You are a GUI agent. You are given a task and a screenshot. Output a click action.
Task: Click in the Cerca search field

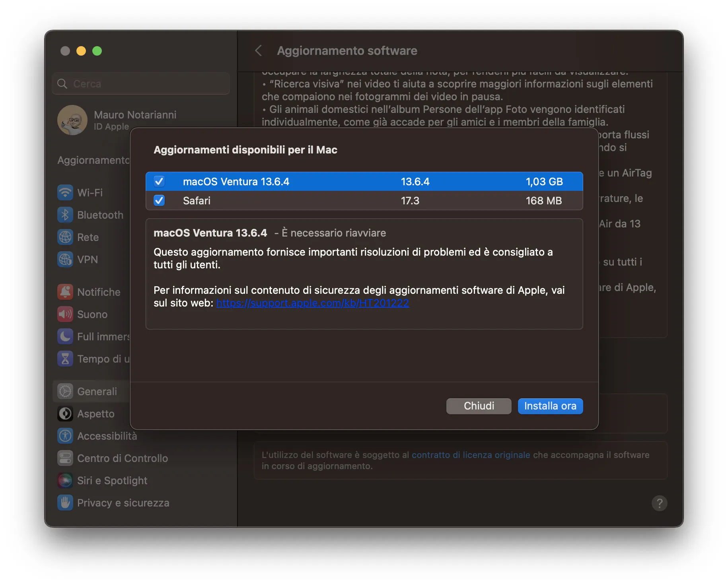point(141,84)
